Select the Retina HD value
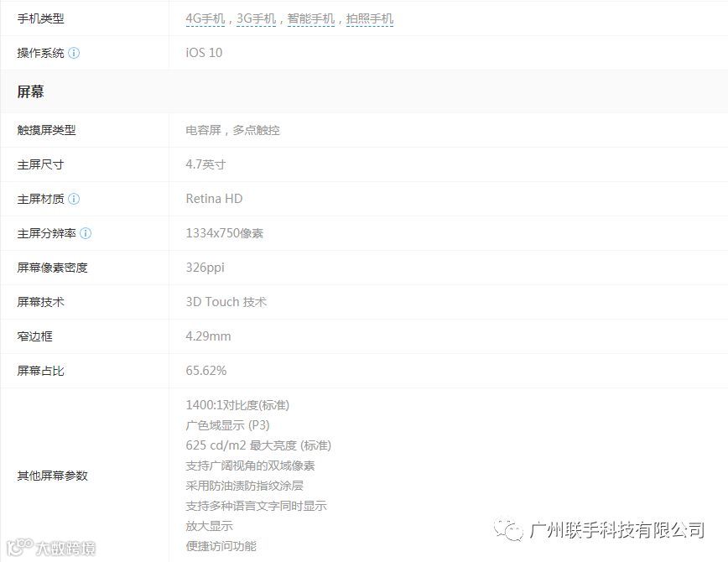This screenshot has height=562, width=728. (x=214, y=199)
